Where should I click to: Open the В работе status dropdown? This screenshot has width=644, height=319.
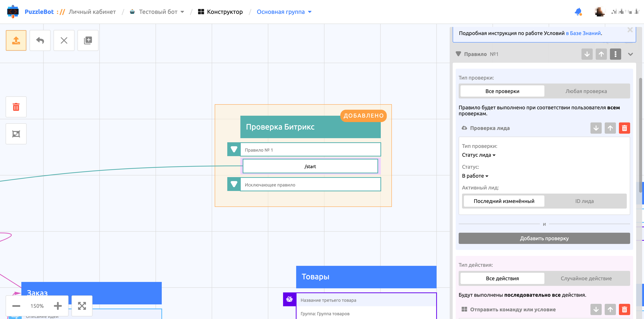pos(475,176)
